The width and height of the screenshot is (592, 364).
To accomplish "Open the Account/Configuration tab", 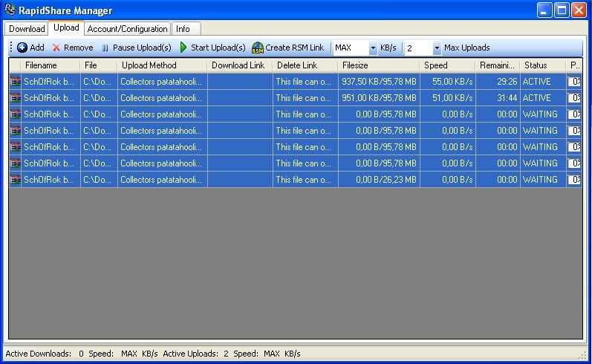I will click(x=127, y=29).
